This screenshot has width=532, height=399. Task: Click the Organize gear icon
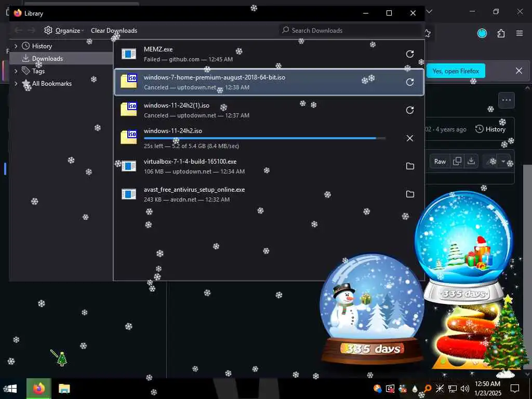[x=48, y=30]
